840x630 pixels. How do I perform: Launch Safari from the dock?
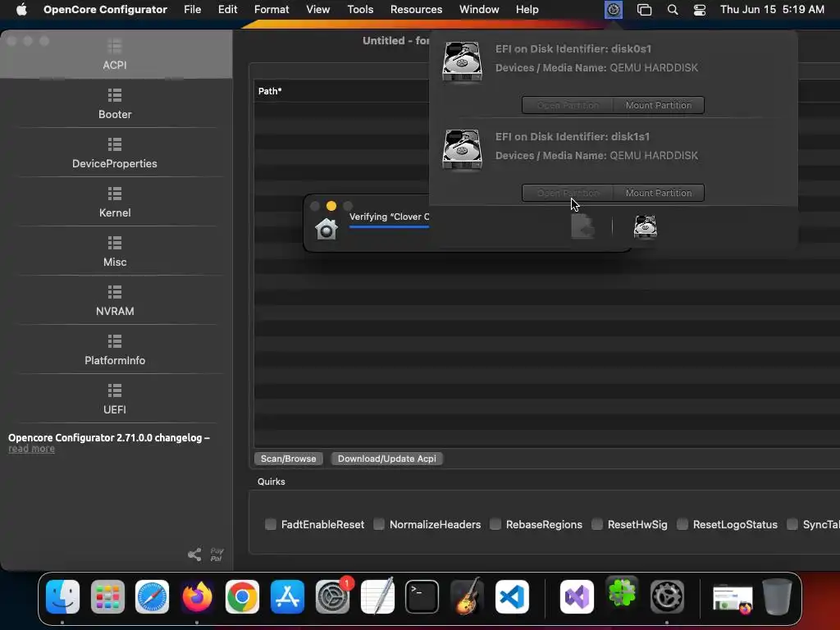coord(152,596)
